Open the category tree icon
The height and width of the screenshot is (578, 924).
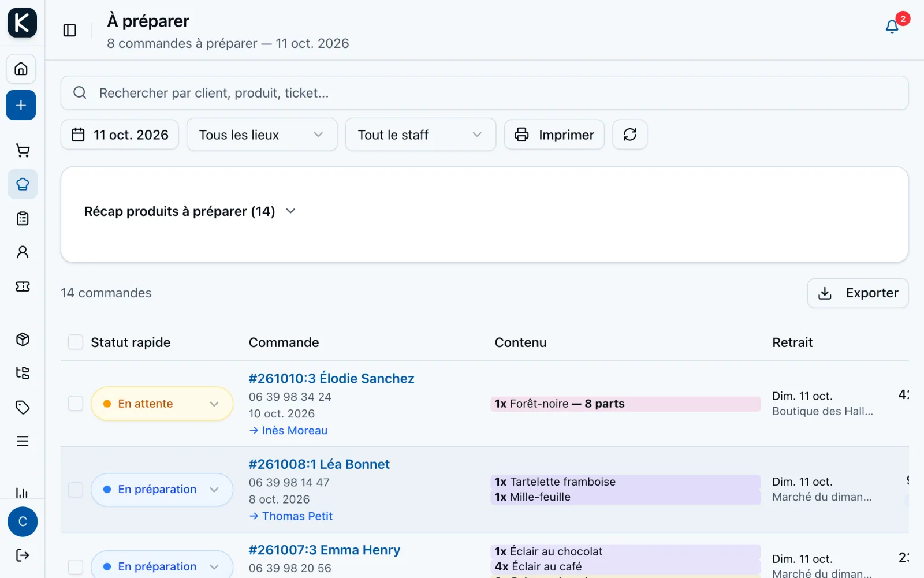click(x=23, y=373)
